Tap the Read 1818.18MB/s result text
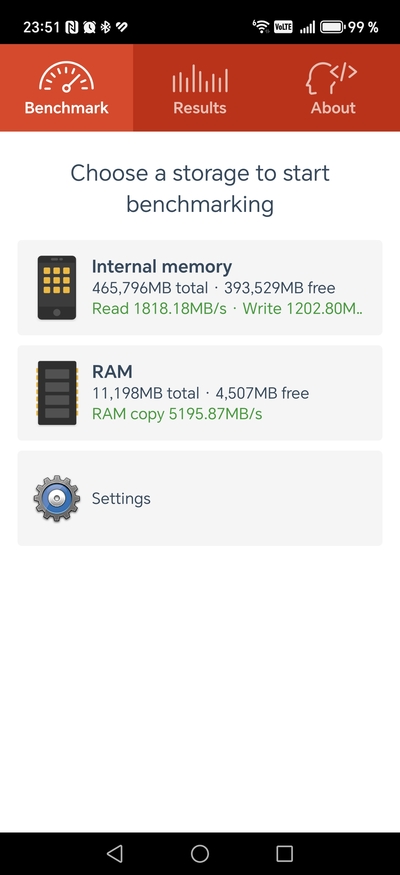Screen dimensions: 400x875 pos(159,309)
